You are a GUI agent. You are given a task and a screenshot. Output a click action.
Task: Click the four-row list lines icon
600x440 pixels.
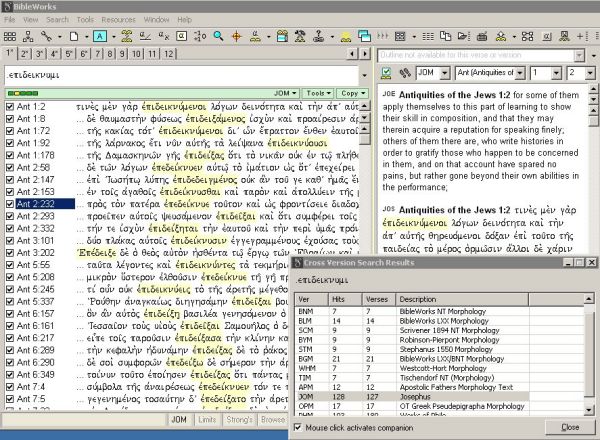[x=428, y=36]
